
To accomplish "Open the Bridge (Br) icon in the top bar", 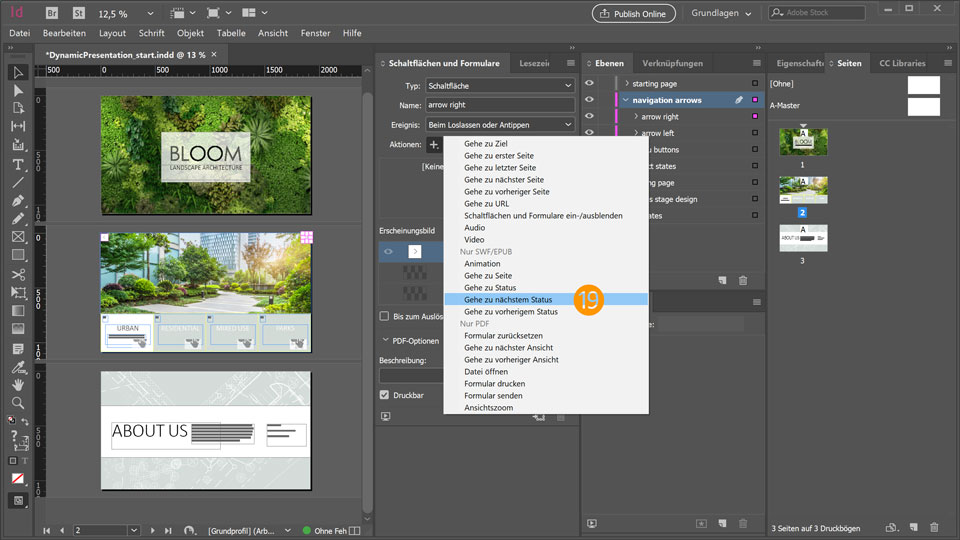I will [x=50, y=13].
